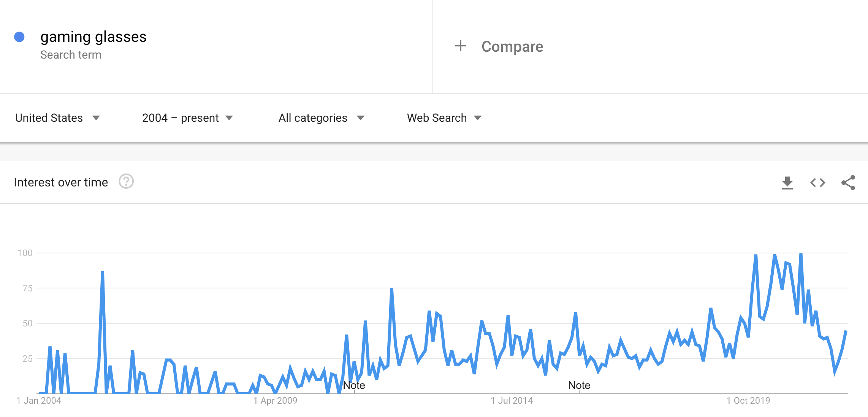Click the plus icon beside Compare
The height and width of the screenshot is (417, 868).
pyautogui.click(x=460, y=46)
